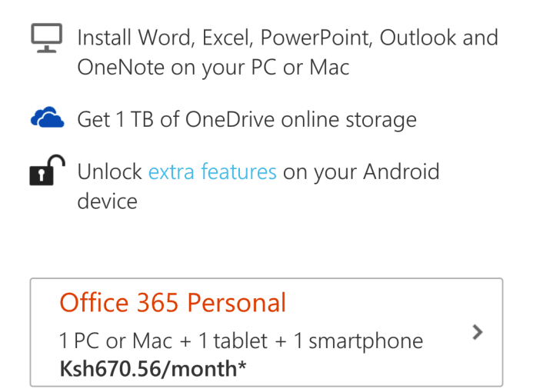This screenshot has width=533, height=392.
Task: Click the blue OneDrive cloud icon
Action: coord(47,117)
